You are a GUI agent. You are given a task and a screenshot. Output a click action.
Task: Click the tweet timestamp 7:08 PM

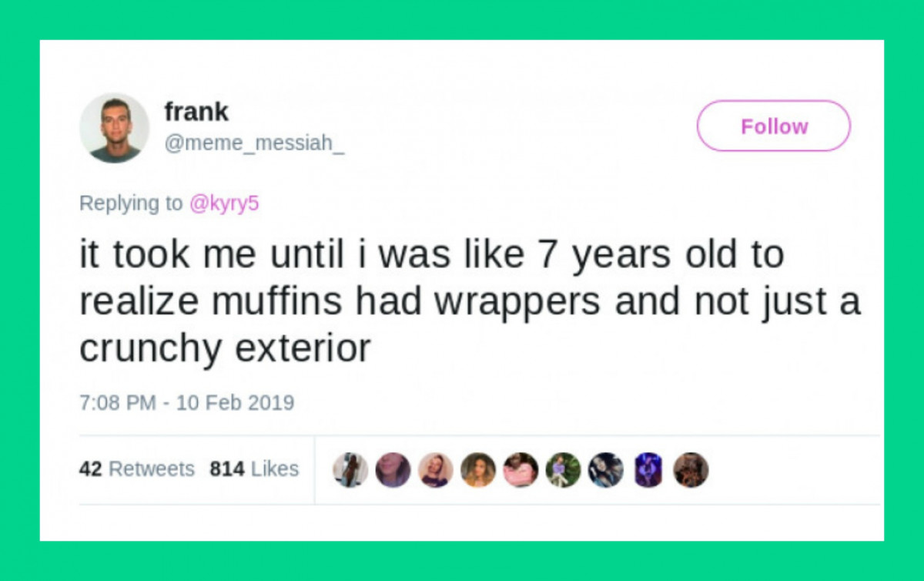coord(112,402)
